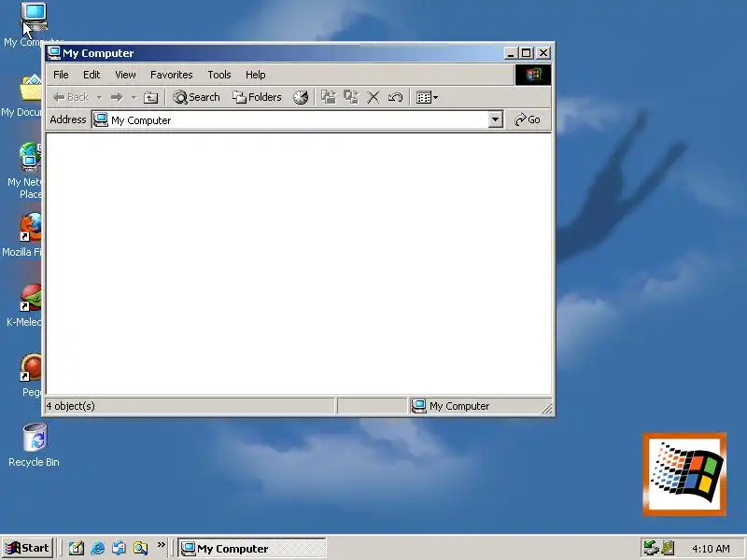The image size is (747, 560).
Task: Open the History pane icon
Action: tap(301, 98)
